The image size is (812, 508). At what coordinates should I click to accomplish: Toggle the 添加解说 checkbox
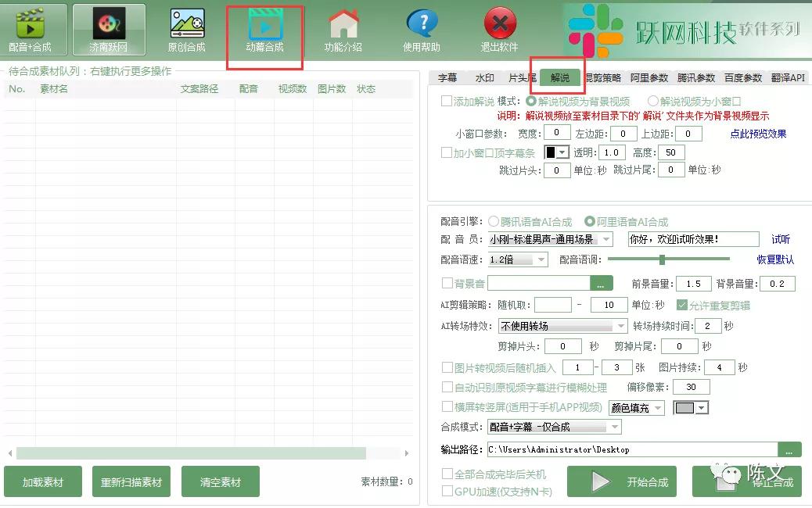pyautogui.click(x=447, y=101)
